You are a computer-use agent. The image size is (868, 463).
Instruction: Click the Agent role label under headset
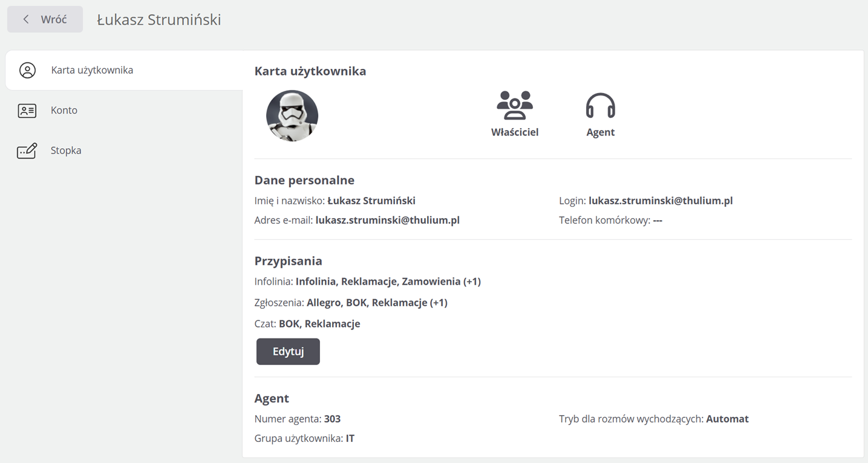[x=600, y=132]
